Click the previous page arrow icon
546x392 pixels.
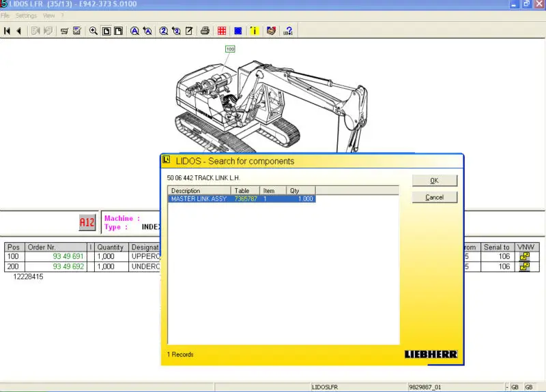18,31
